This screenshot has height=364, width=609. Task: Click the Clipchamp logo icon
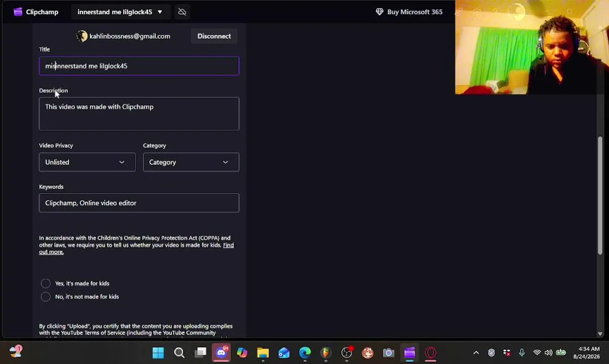click(x=18, y=12)
